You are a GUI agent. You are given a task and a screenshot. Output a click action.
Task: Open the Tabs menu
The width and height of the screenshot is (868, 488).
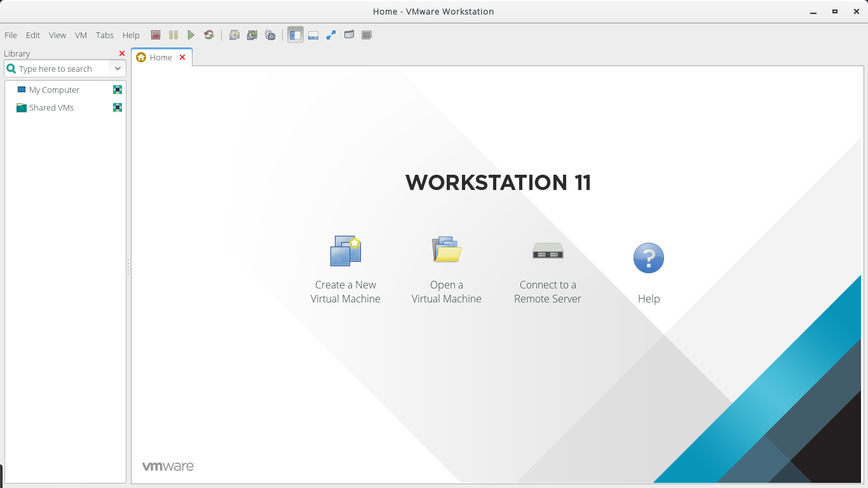pyautogui.click(x=105, y=35)
